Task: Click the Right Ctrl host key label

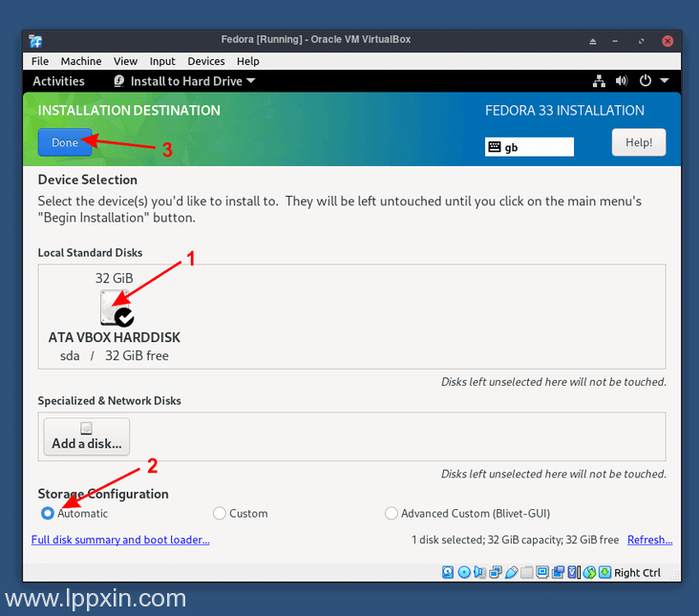Action: pos(638,572)
